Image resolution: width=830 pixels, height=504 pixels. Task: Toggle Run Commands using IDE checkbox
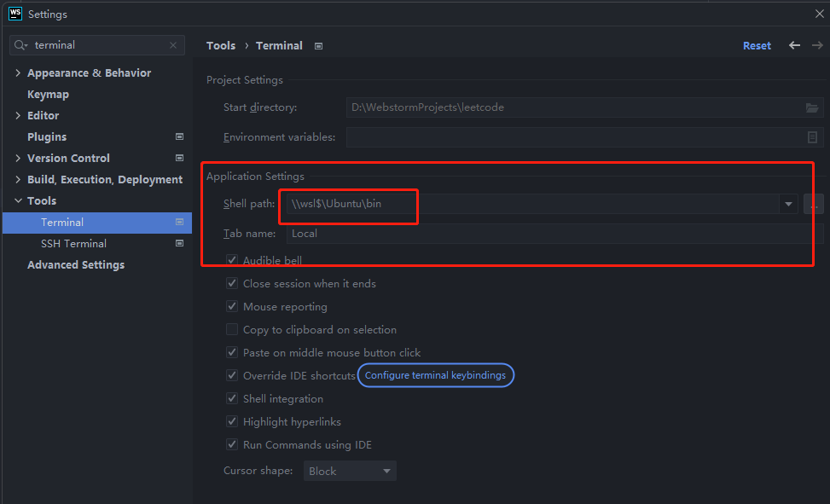tap(232, 444)
